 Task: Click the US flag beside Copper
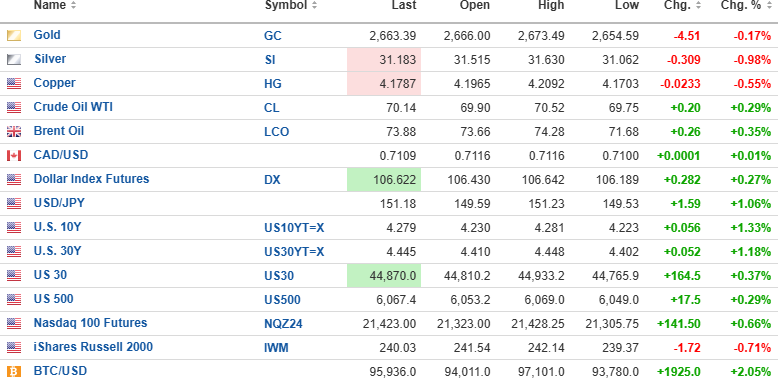click(x=14, y=83)
